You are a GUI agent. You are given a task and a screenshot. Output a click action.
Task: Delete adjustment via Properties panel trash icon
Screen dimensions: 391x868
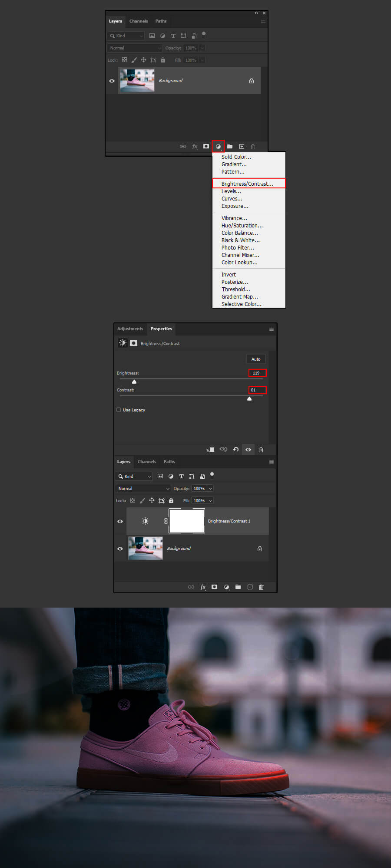click(x=261, y=450)
